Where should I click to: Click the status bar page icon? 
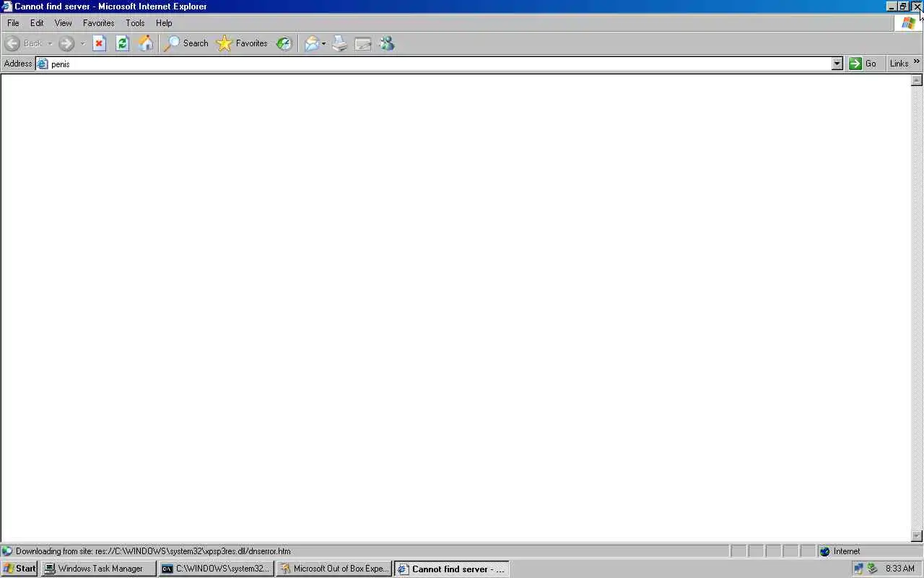coord(7,551)
